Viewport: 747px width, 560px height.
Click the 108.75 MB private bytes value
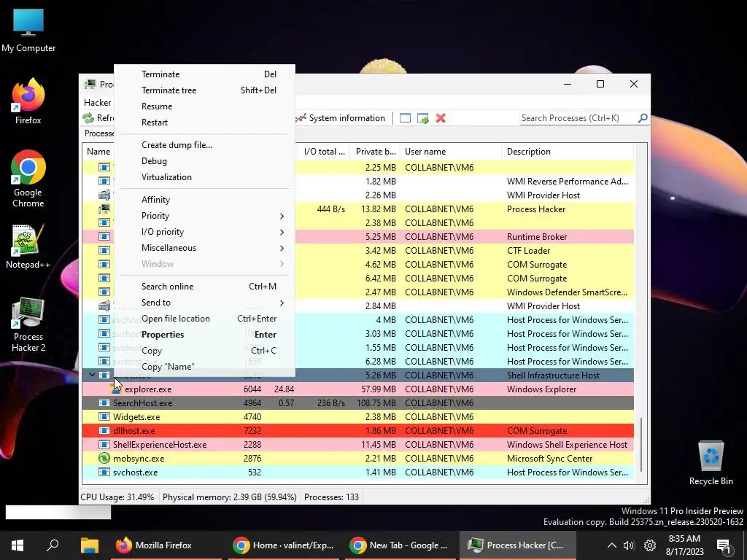[x=376, y=402]
